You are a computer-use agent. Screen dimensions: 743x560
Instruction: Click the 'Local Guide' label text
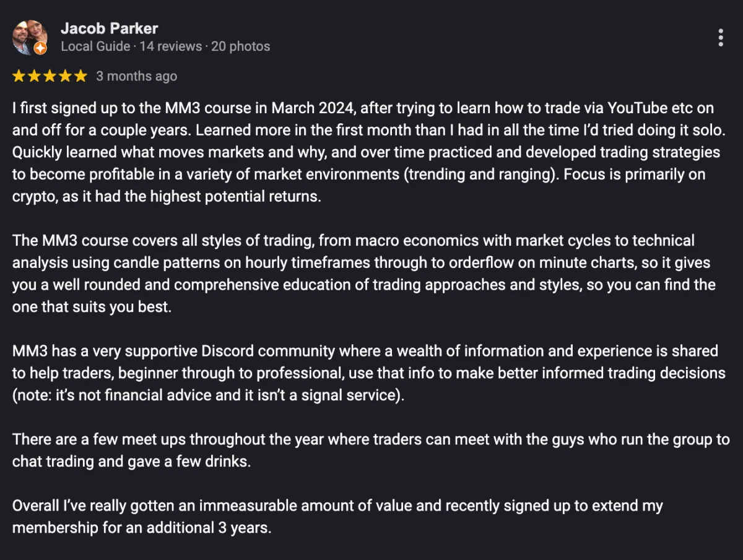point(95,46)
